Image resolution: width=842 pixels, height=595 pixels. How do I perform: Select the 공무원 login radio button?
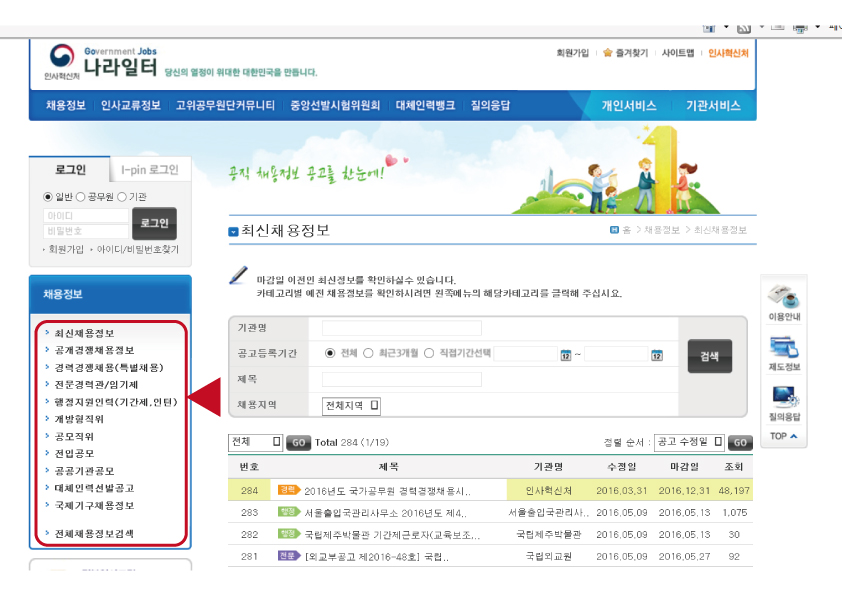(81, 197)
